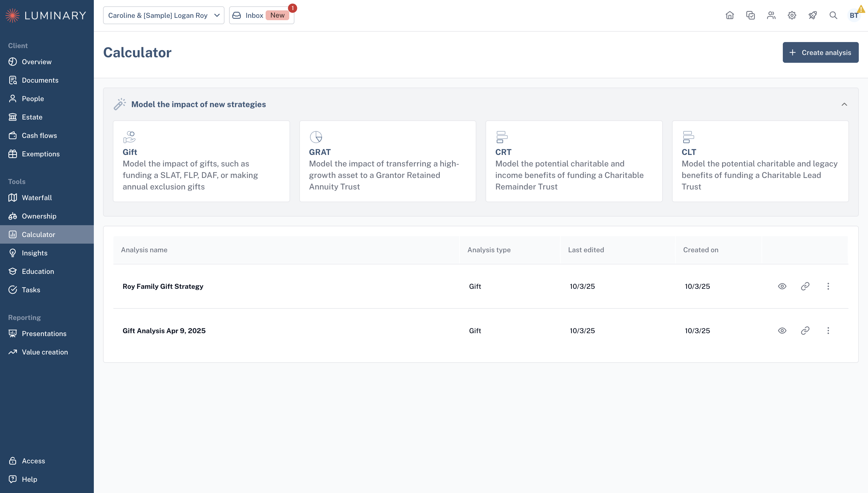Copy link for Roy Family Gift Strategy
Screen dimensions: 868x493
(805, 286)
